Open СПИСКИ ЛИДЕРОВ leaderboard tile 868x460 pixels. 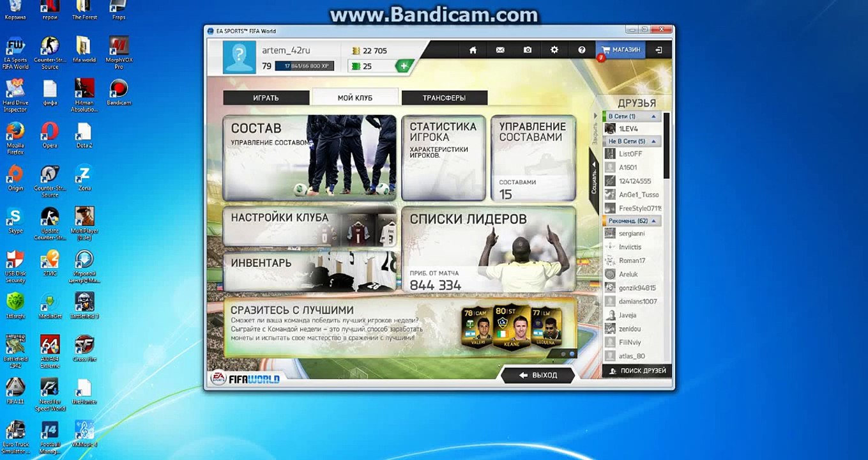coord(489,249)
